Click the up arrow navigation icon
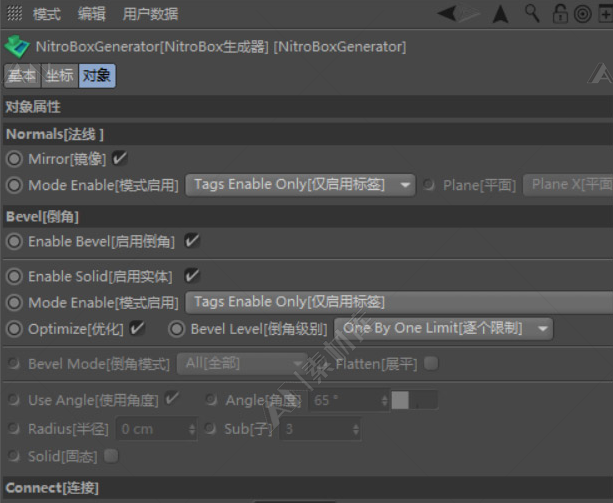Viewport: 613px width, 503px height. pyautogui.click(x=500, y=14)
